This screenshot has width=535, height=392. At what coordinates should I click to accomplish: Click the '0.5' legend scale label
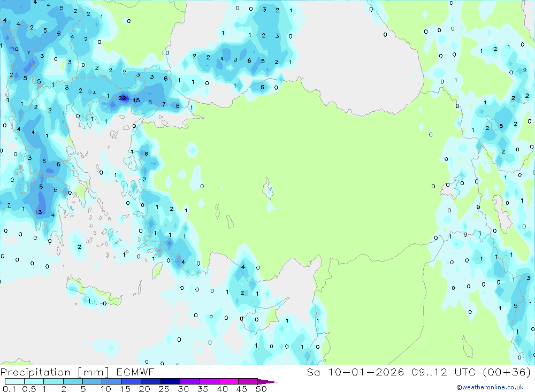coord(29,389)
